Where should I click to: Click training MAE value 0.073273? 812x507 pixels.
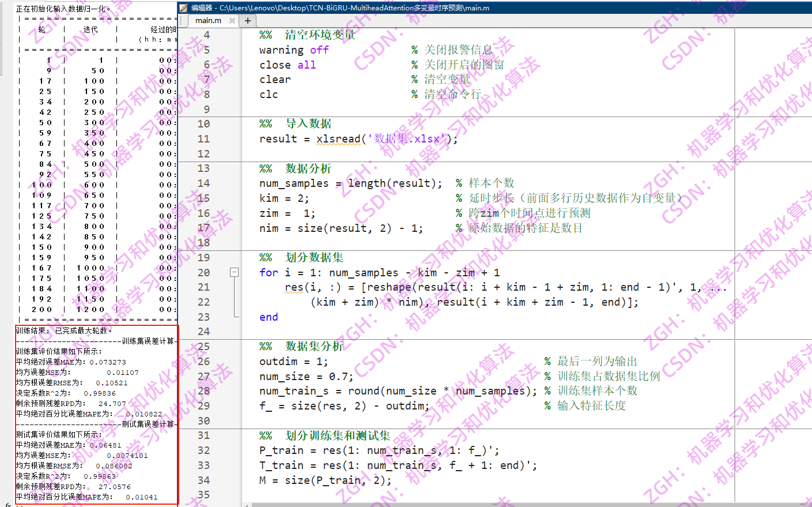click(108, 362)
